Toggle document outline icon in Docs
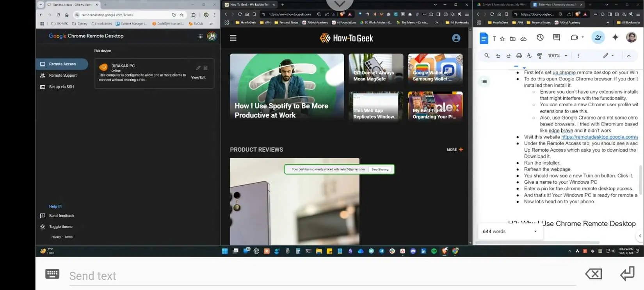This screenshot has height=290, width=644. (x=484, y=81)
